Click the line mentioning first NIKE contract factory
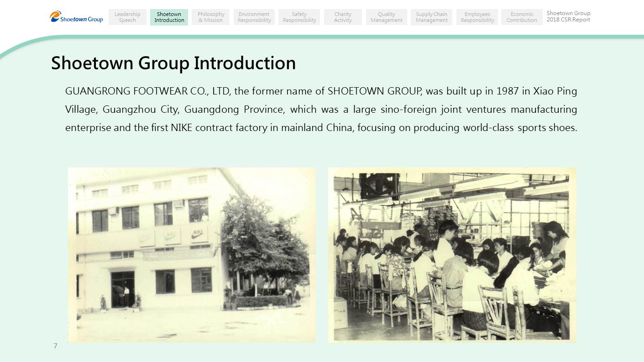 point(321,128)
